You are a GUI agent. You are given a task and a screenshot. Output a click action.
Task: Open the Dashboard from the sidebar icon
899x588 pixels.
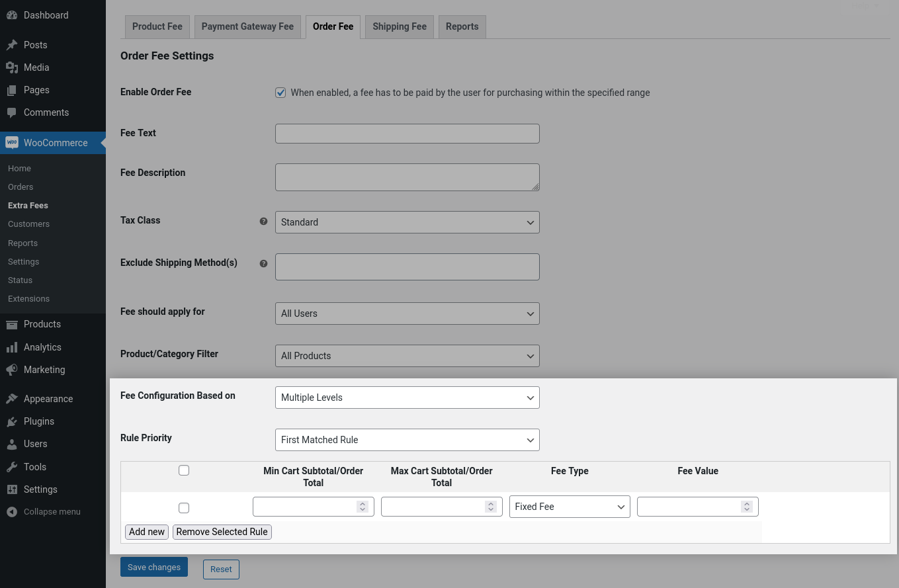pos(15,15)
